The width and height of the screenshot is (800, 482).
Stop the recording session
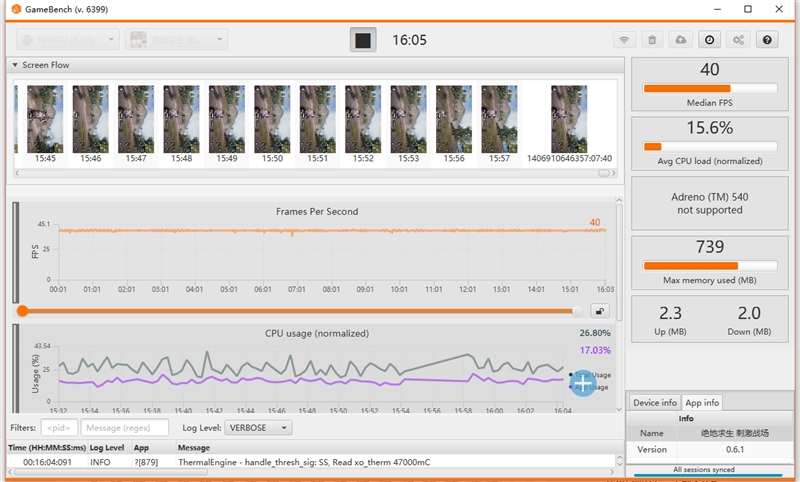(x=362, y=40)
